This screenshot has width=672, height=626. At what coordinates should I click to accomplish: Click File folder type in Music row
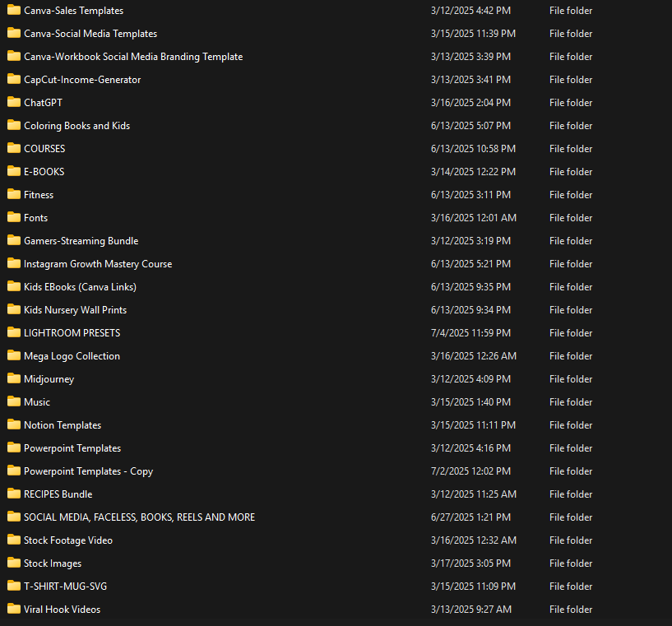coord(571,402)
